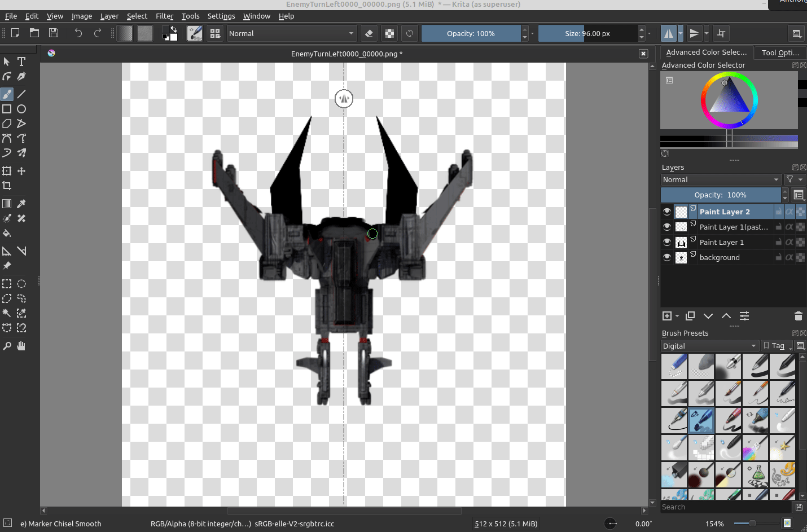This screenshot has height=532, width=807.
Task: Choose the Rectangle shape tool
Action: 7,109
